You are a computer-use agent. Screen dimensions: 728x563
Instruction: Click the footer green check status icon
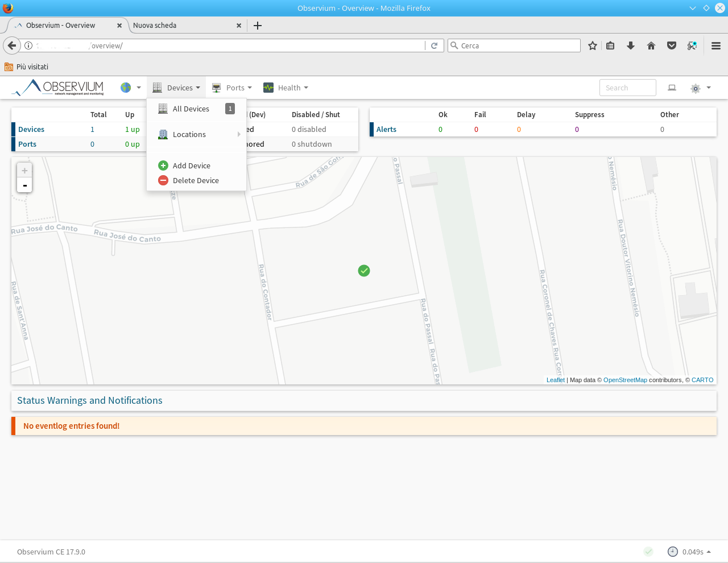point(648,552)
